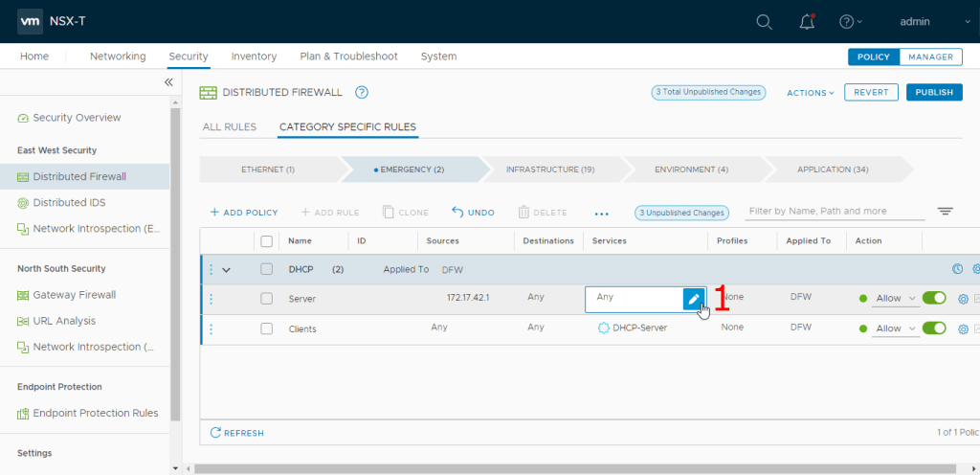Image resolution: width=980 pixels, height=475 pixels.
Task: Click the filter lines icon beside search
Action: click(x=946, y=212)
